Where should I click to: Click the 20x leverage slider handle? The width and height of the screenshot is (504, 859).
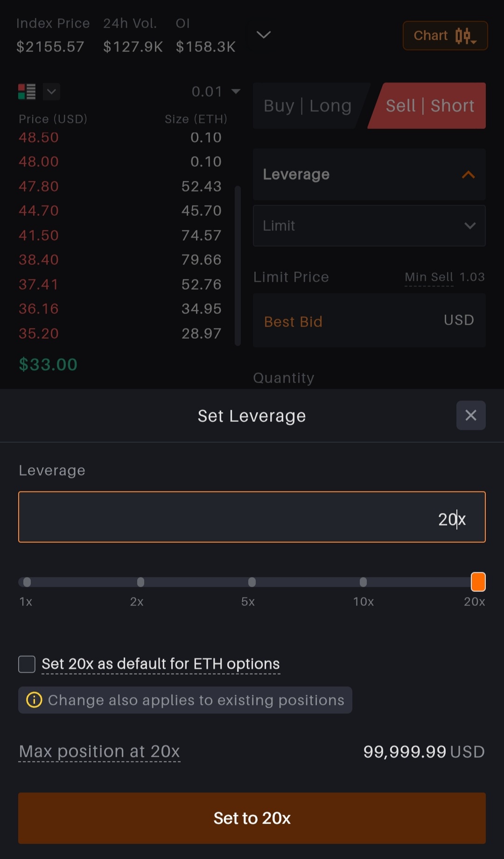point(478,582)
